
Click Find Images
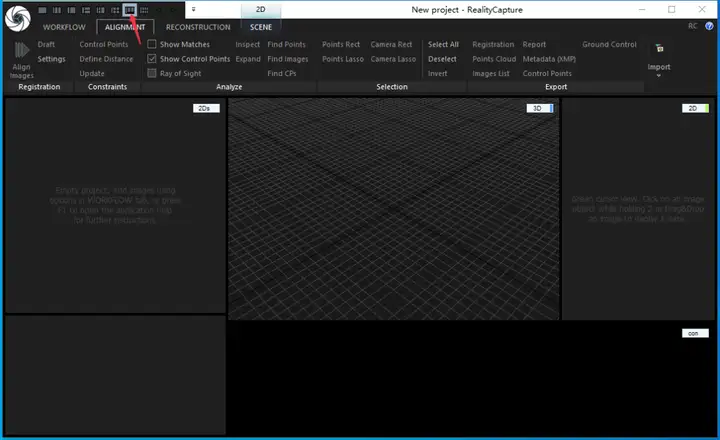tap(288, 59)
